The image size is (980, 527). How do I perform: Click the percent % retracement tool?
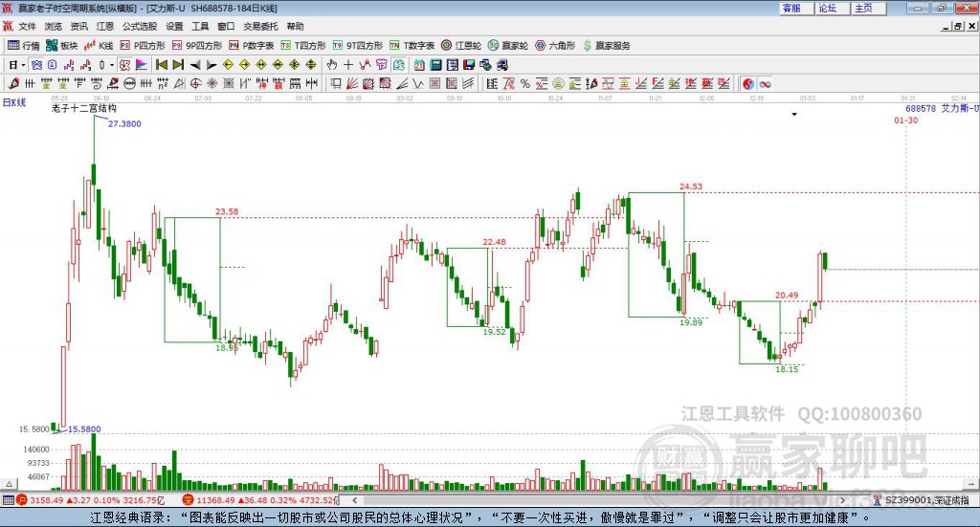click(525, 83)
